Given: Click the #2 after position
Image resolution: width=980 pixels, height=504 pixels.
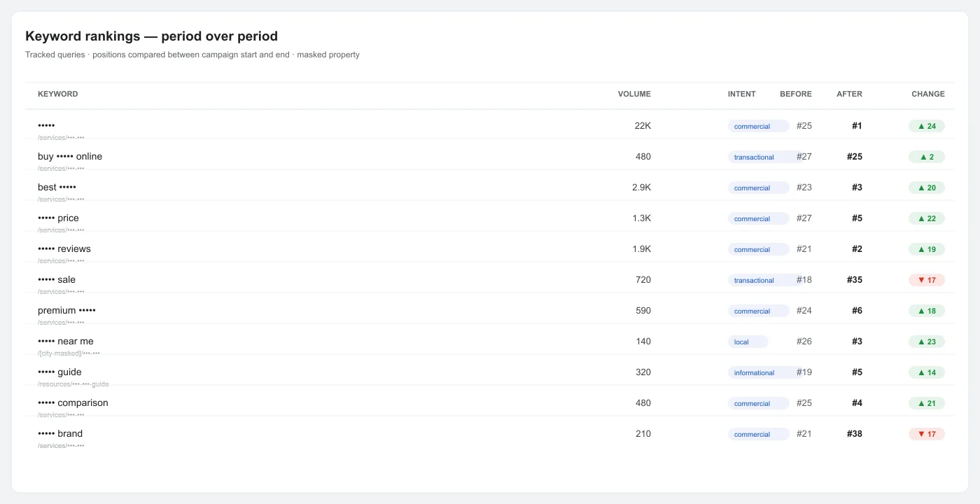Looking at the screenshot, I should pyautogui.click(x=857, y=249).
